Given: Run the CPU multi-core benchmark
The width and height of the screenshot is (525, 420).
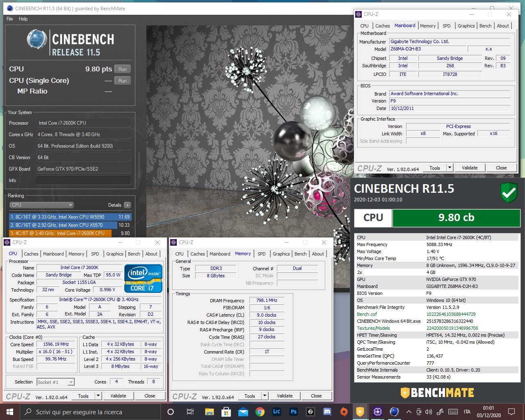Looking at the screenshot, I should [123, 69].
